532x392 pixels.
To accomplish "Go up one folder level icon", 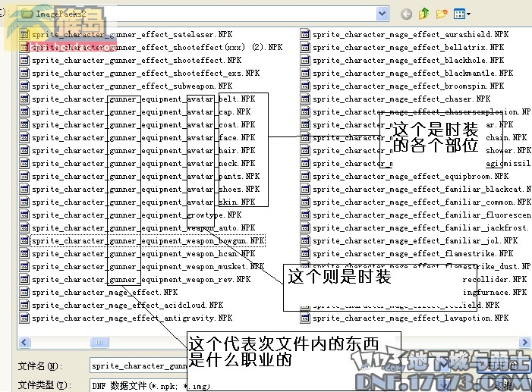I will pos(423,14).
